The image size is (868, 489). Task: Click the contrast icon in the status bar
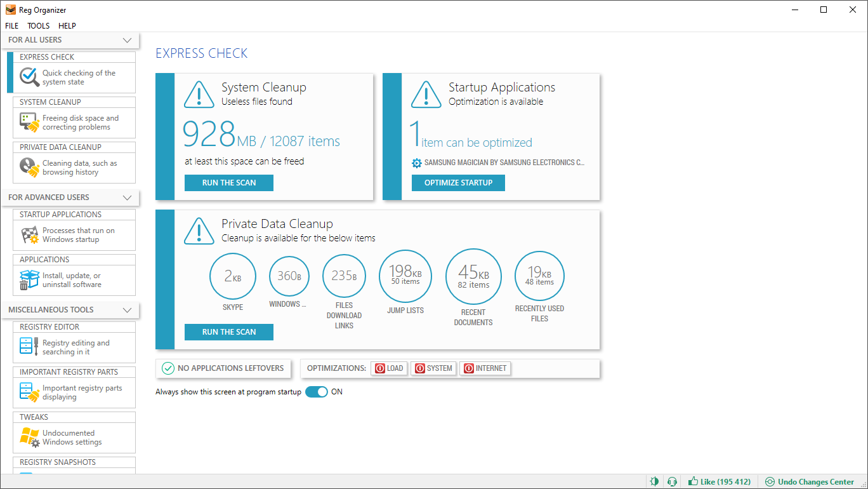pos(654,481)
